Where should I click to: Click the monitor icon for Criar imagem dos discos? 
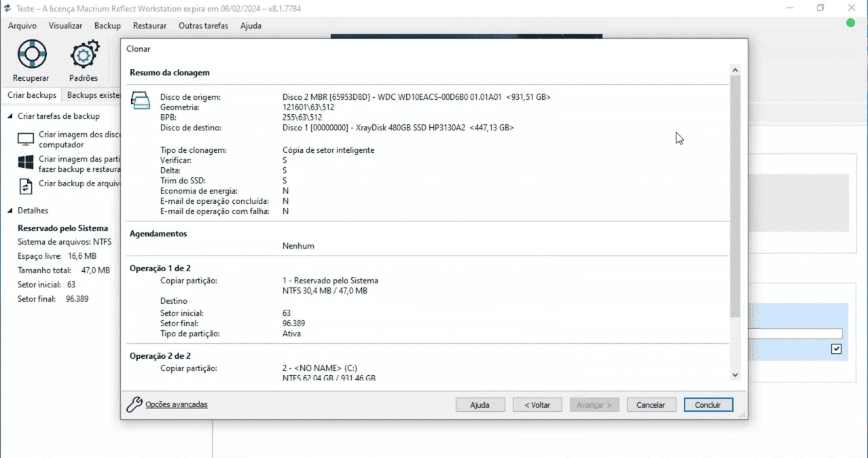point(26,140)
